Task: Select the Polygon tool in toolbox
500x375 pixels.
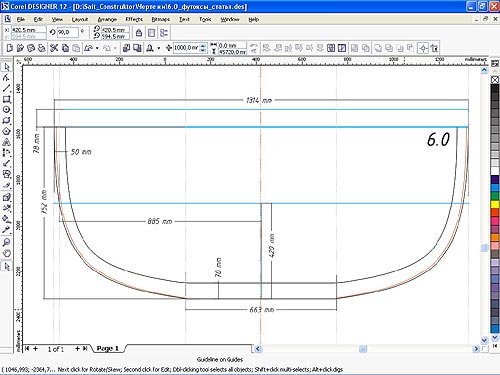Action: (7, 131)
